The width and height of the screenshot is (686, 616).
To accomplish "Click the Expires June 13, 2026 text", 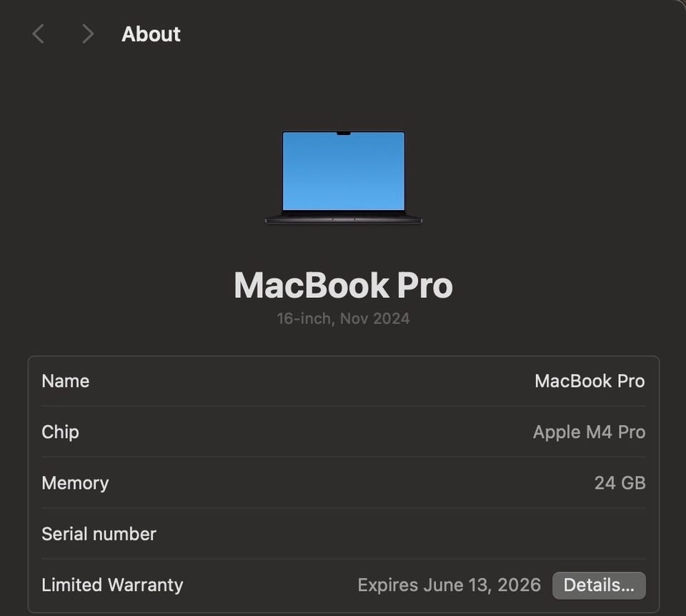I will pyautogui.click(x=449, y=585).
